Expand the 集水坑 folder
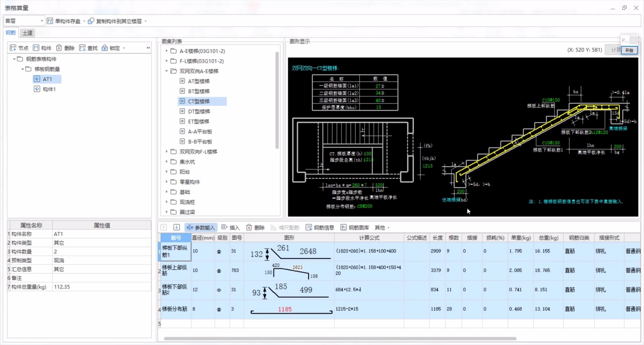The width and height of the screenshot is (644, 345). pos(166,162)
